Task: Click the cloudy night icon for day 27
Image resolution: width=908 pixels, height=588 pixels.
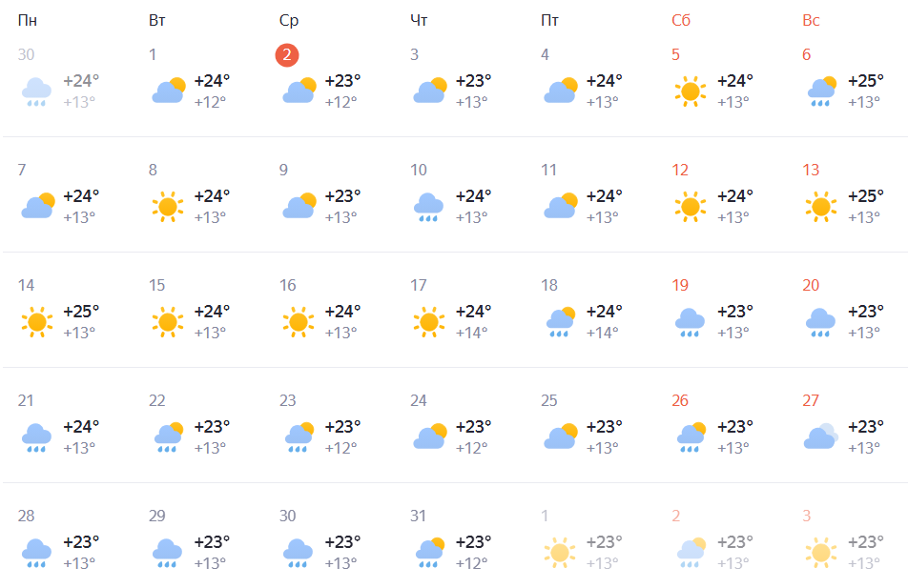Action: point(820,436)
